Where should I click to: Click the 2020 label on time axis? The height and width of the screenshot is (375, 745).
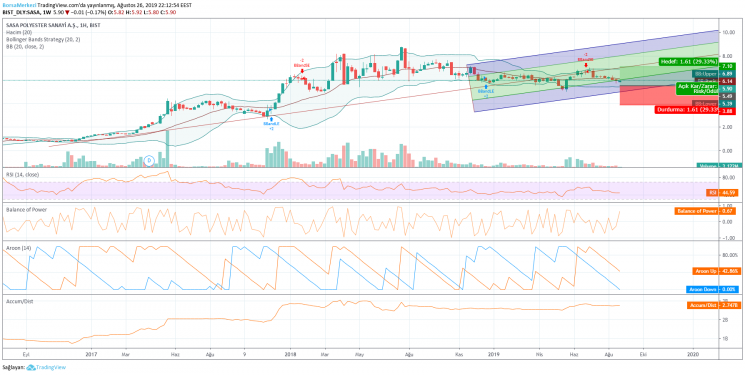(x=693, y=354)
